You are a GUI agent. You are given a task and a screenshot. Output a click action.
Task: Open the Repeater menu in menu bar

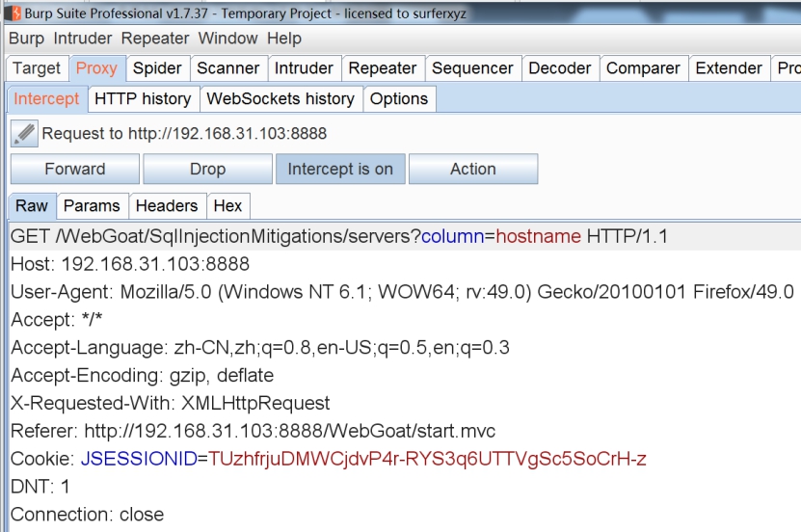click(x=155, y=39)
